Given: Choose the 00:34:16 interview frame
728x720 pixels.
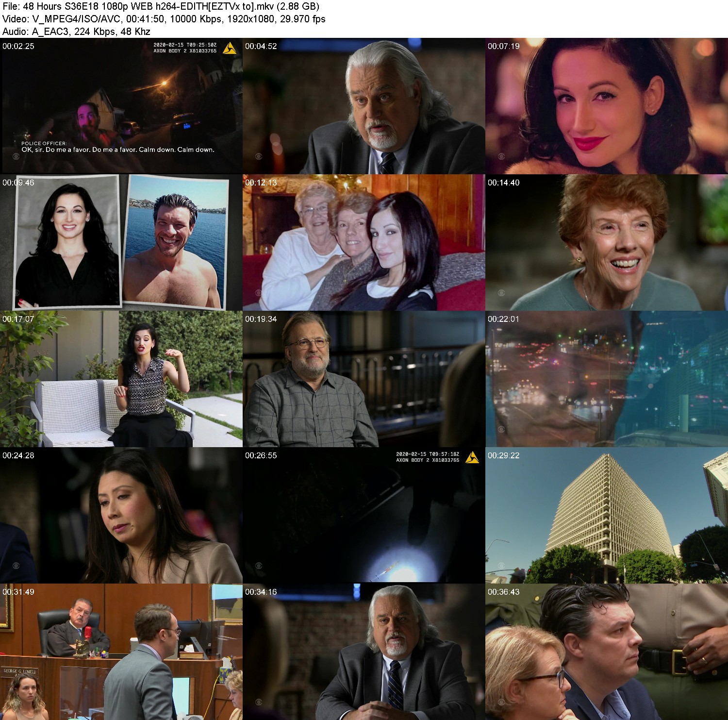Looking at the screenshot, I should 364,652.
